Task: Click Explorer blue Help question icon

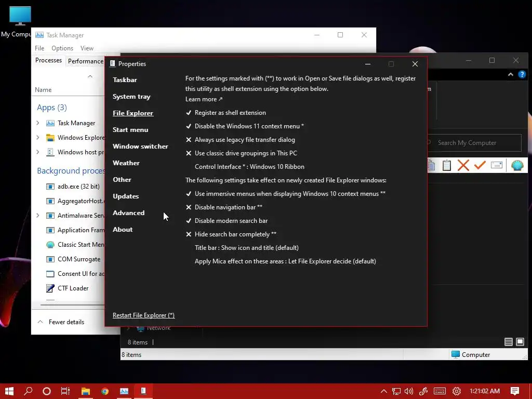Action: pos(522,75)
